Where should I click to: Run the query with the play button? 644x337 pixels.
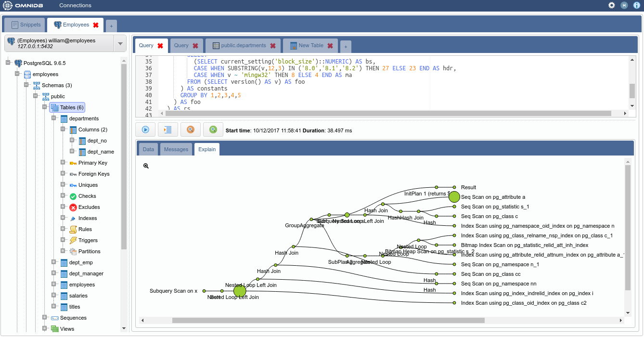click(145, 130)
